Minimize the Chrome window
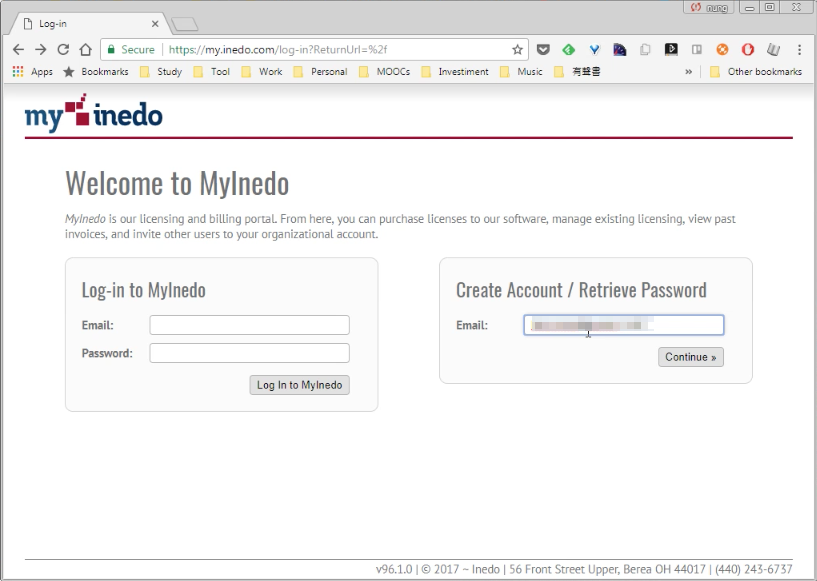The width and height of the screenshot is (817, 581). 749,8
